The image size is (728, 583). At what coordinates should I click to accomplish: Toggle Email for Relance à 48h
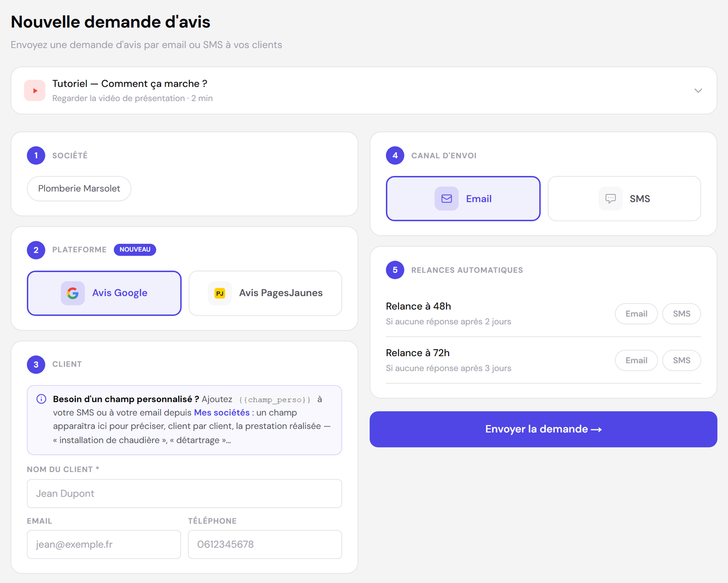(x=636, y=314)
